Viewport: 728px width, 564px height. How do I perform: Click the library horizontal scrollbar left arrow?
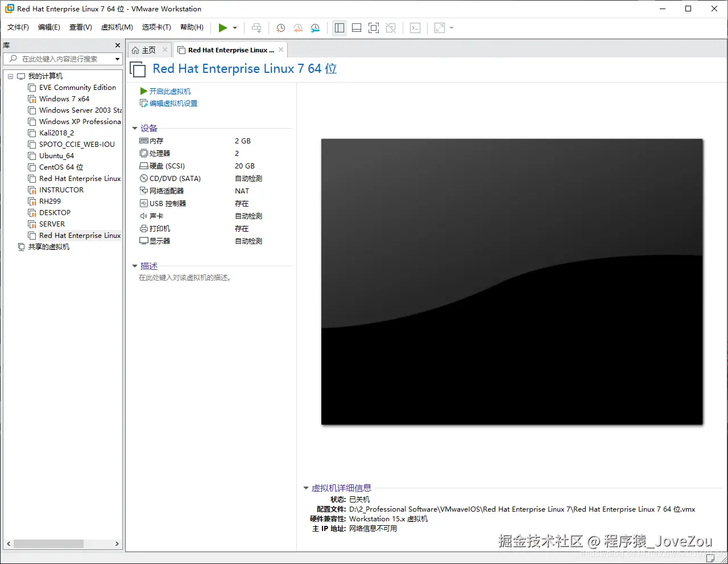coord(9,544)
